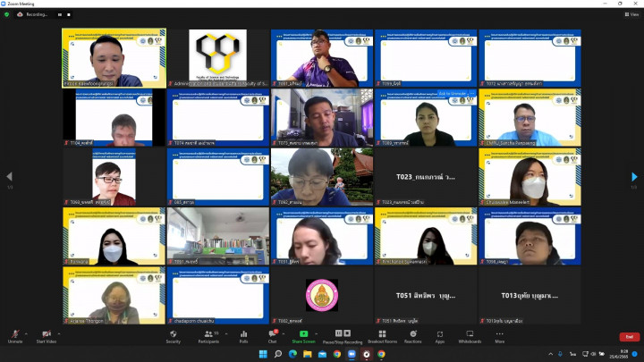Stop recording using top-left stop icon

click(x=69, y=14)
